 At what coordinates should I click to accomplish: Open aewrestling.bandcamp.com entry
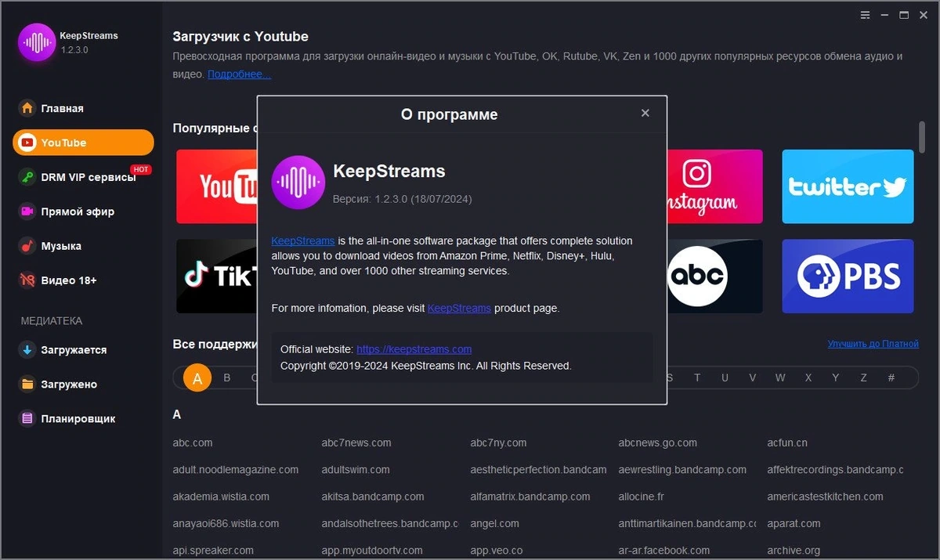coord(682,470)
